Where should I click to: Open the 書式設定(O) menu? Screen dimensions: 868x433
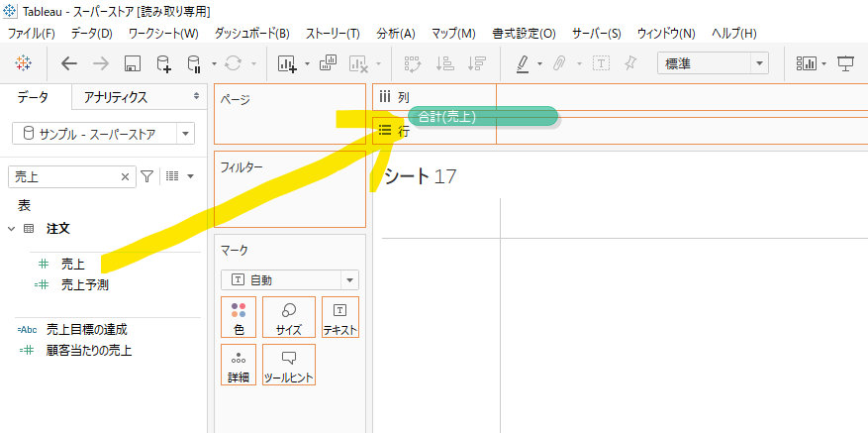[524, 34]
